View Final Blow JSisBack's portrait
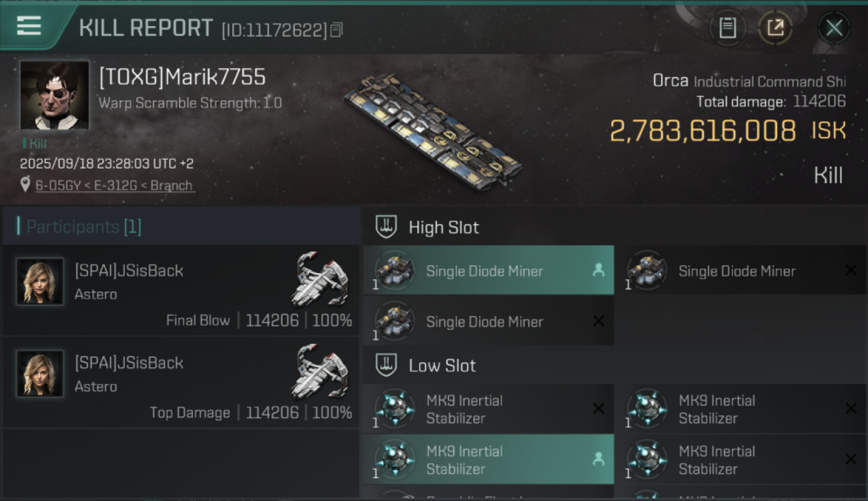 coord(40,282)
